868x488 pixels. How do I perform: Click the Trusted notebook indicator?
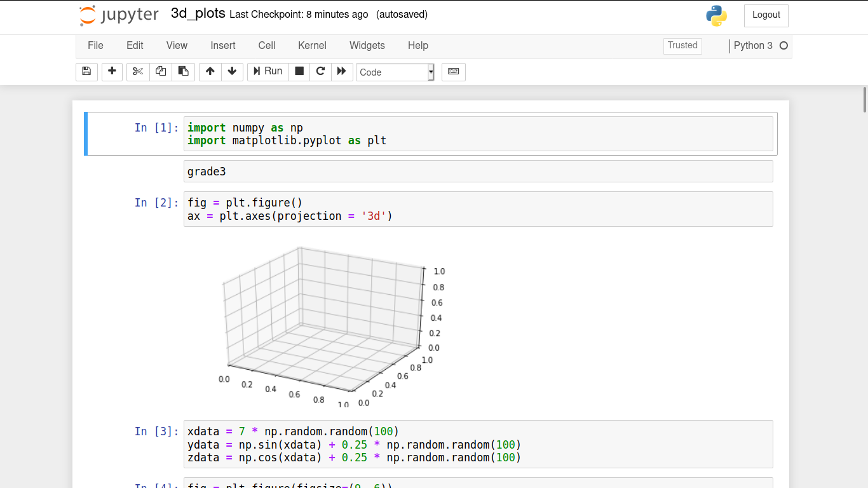pos(682,46)
